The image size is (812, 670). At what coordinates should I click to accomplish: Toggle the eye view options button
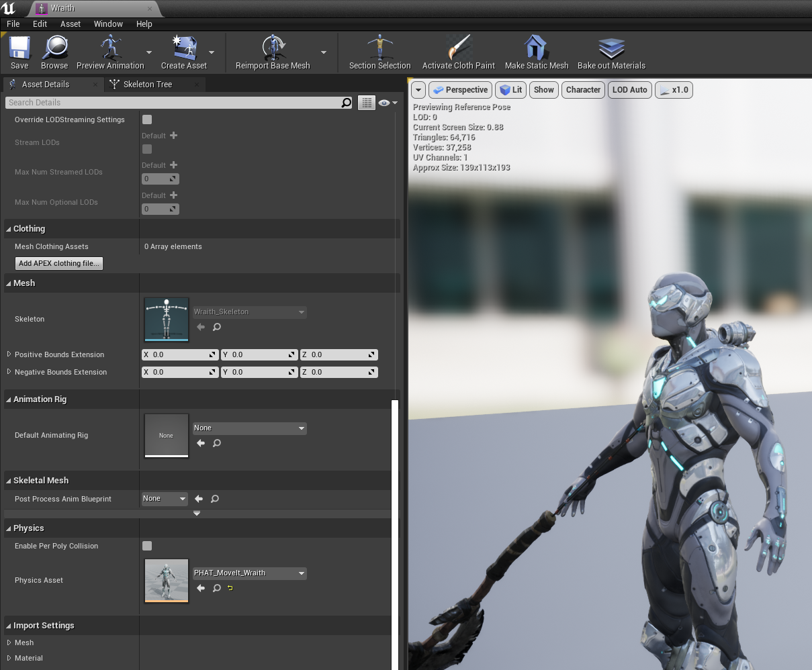(388, 103)
